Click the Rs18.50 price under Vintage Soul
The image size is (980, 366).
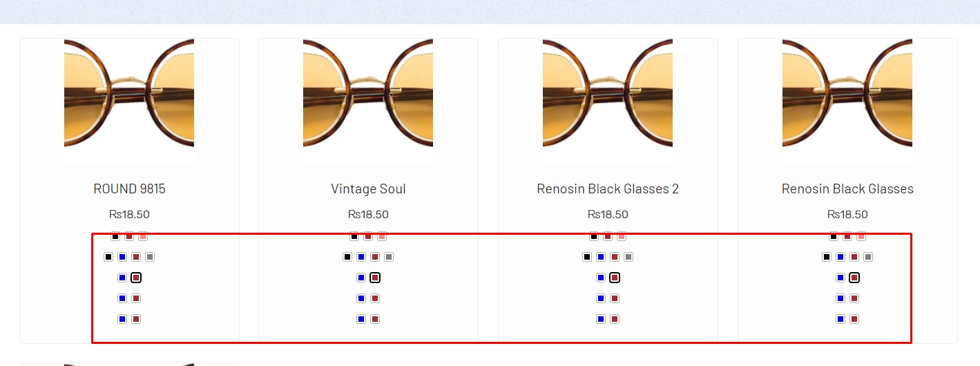[368, 214]
